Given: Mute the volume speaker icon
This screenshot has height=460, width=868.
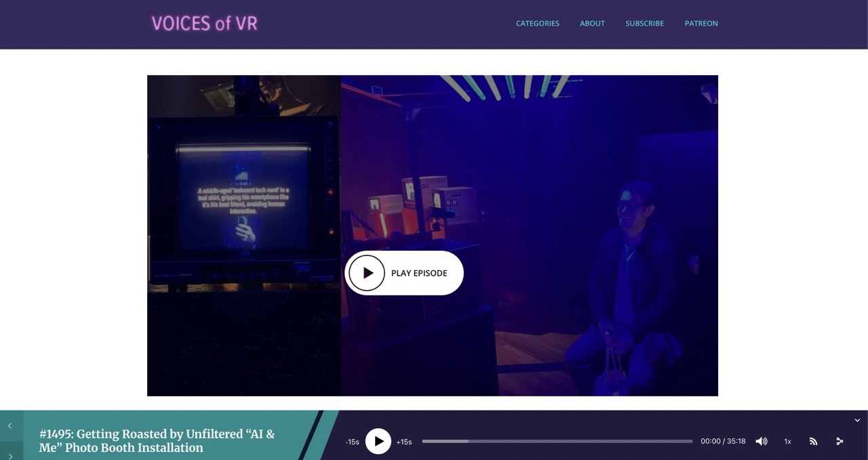Looking at the screenshot, I should pyautogui.click(x=762, y=441).
